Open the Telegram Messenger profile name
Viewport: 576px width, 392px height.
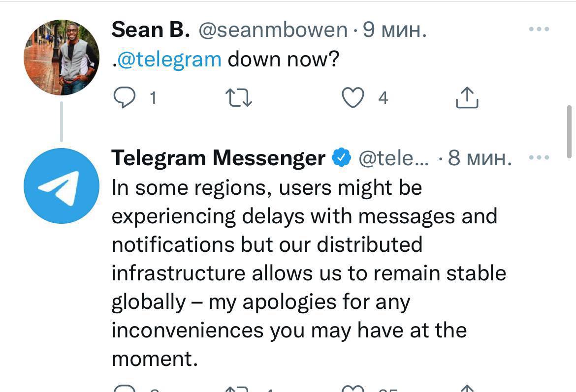[x=218, y=158]
